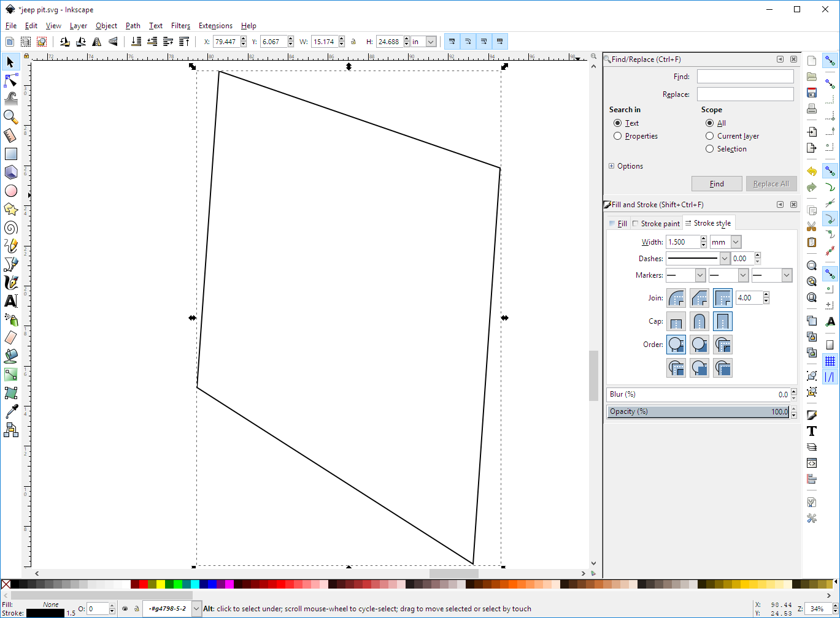Select the Ellipse circle tool
The height and width of the screenshot is (618, 840).
click(x=10, y=191)
